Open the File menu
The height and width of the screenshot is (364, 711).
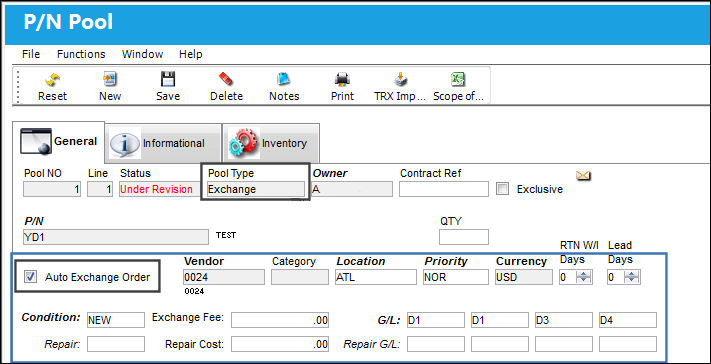(31, 54)
